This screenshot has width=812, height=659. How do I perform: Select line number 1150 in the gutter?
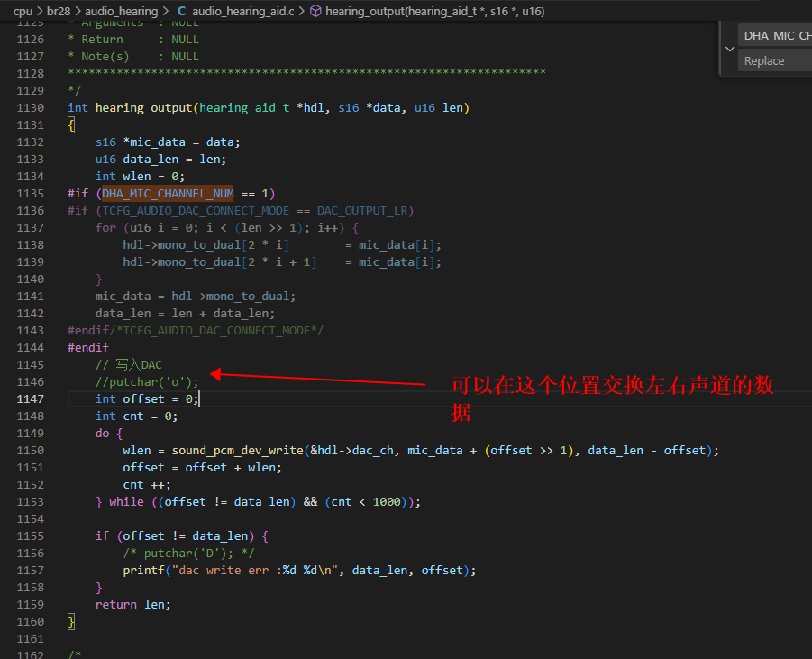31,450
